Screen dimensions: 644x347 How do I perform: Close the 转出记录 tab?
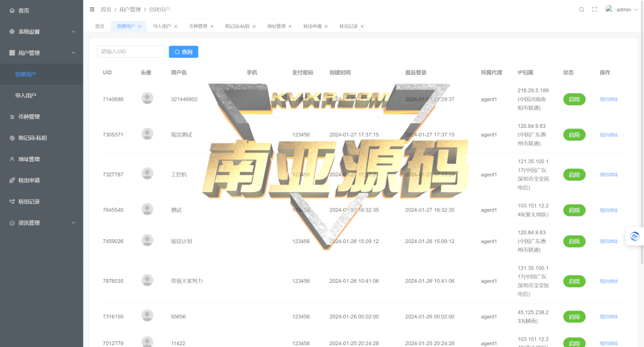click(x=362, y=26)
